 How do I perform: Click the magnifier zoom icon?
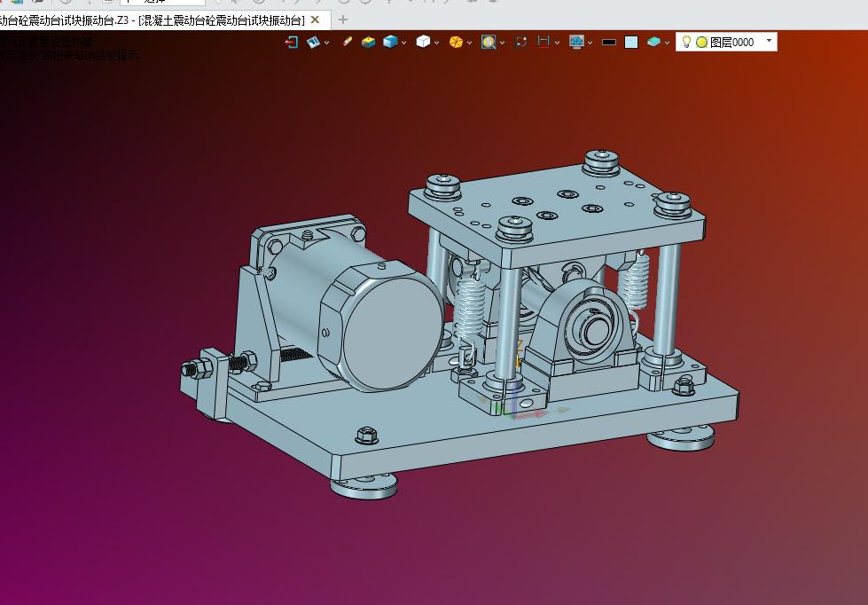coord(489,42)
